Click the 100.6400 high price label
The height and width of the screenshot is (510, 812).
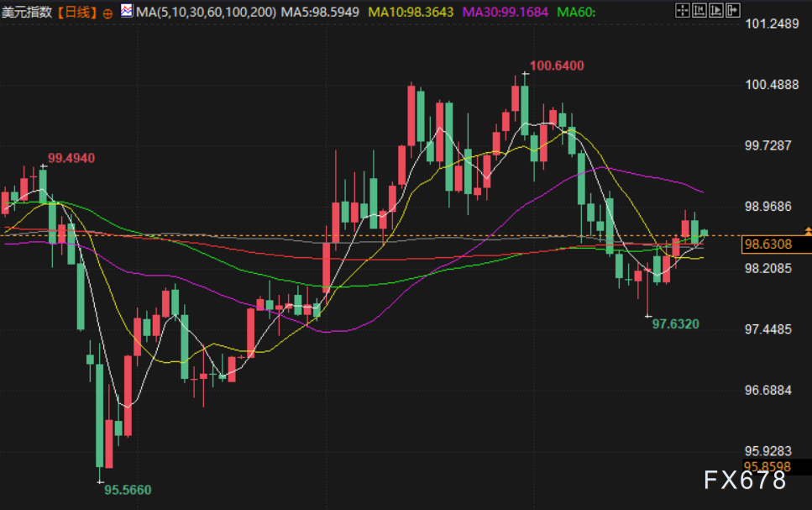(x=558, y=65)
